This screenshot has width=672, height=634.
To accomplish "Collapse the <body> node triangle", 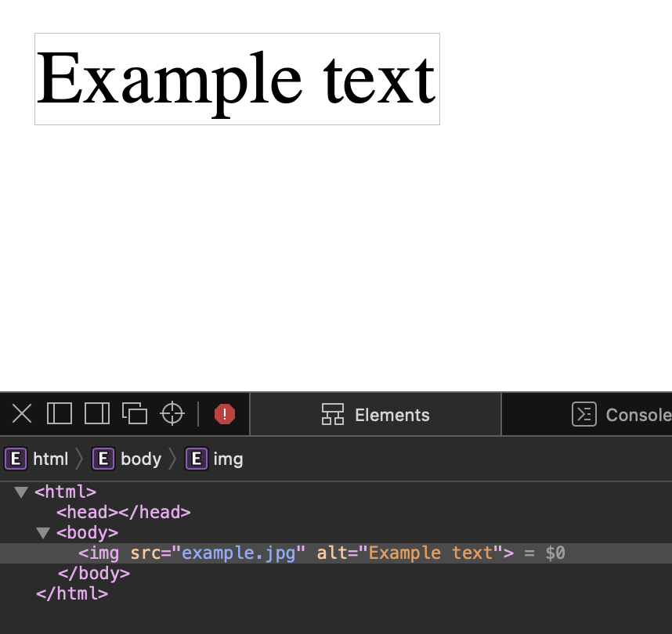I will (x=43, y=533).
